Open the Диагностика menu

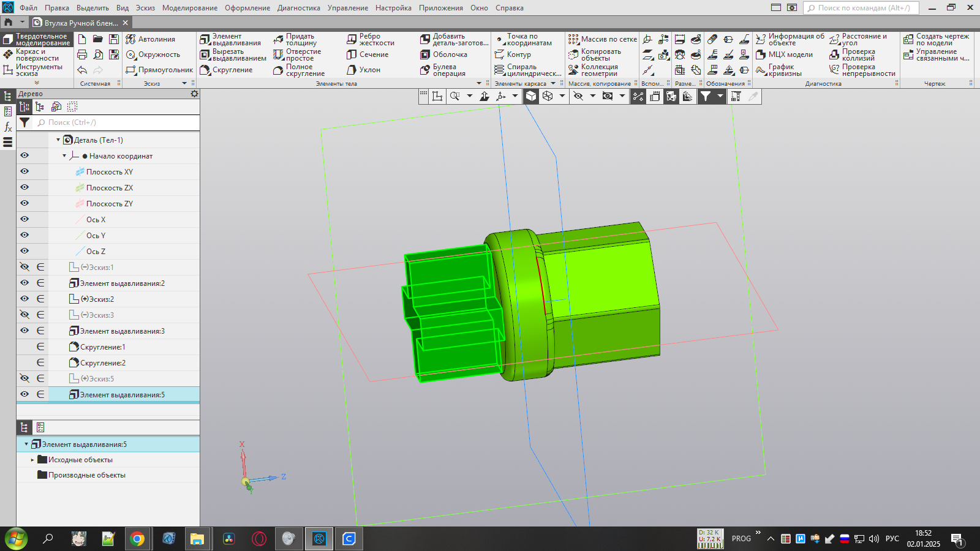pos(299,8)
